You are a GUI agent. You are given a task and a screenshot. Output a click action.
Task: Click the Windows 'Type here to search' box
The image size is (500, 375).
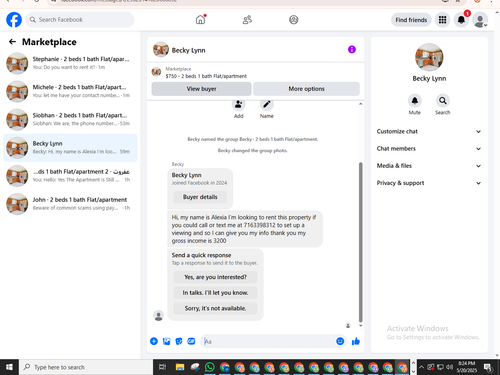86,367
